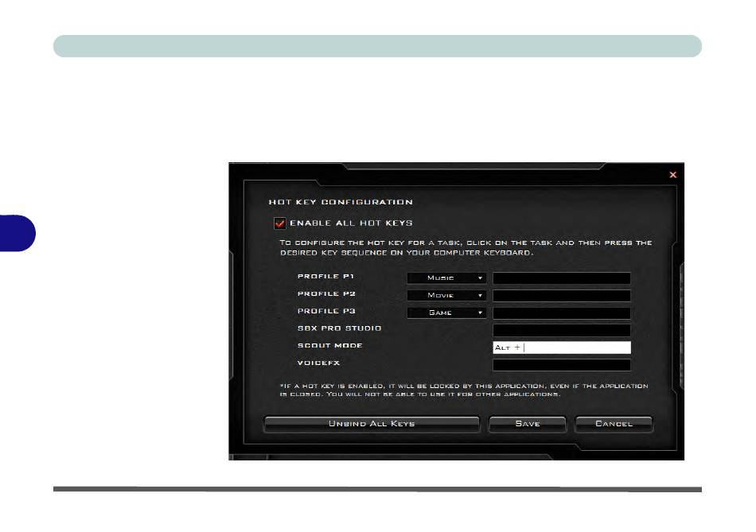Open the Profile P3 Game dropdown
Screen dimensions: 756x532
pos(446,313)
